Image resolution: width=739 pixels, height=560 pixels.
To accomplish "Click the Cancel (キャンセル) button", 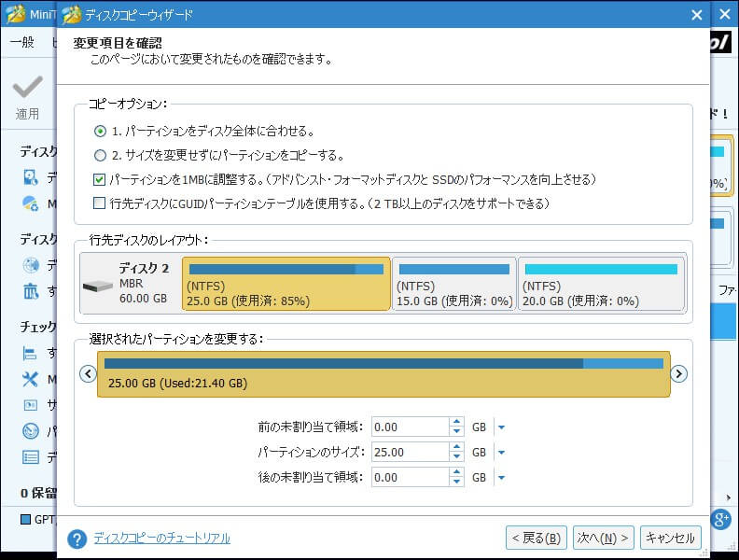I will coord(670,538).
